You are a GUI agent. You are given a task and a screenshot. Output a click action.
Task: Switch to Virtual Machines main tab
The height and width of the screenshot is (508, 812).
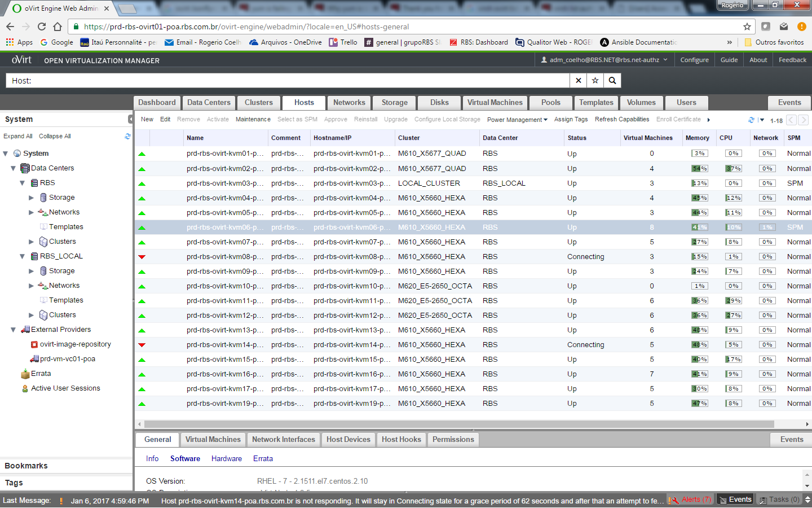pos(495,103)
